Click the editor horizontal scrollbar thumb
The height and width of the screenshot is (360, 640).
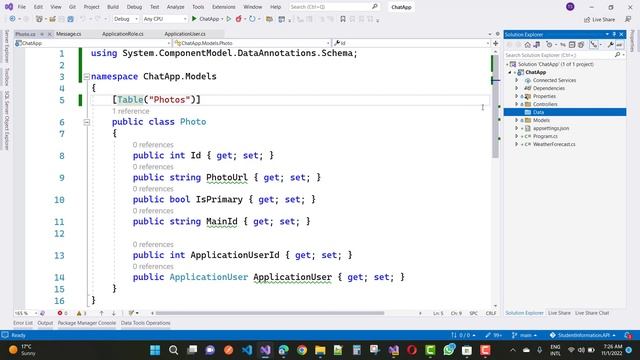click(x=270, y=313)
